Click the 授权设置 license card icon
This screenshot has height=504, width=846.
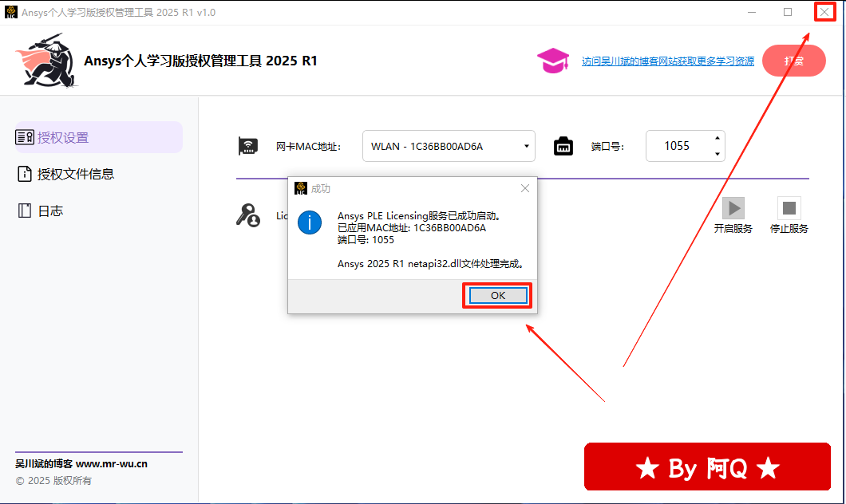click(x=25, y=137)
